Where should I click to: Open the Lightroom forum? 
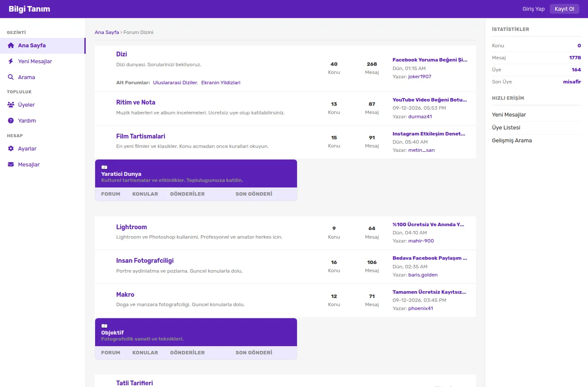(131, 227)
